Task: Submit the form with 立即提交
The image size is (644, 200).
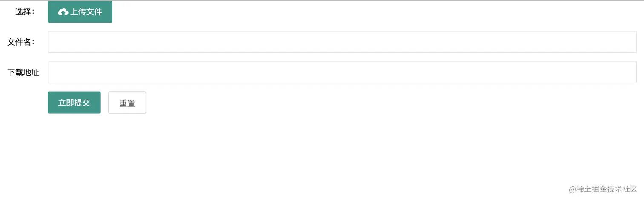Action: [x=74, y=103]
